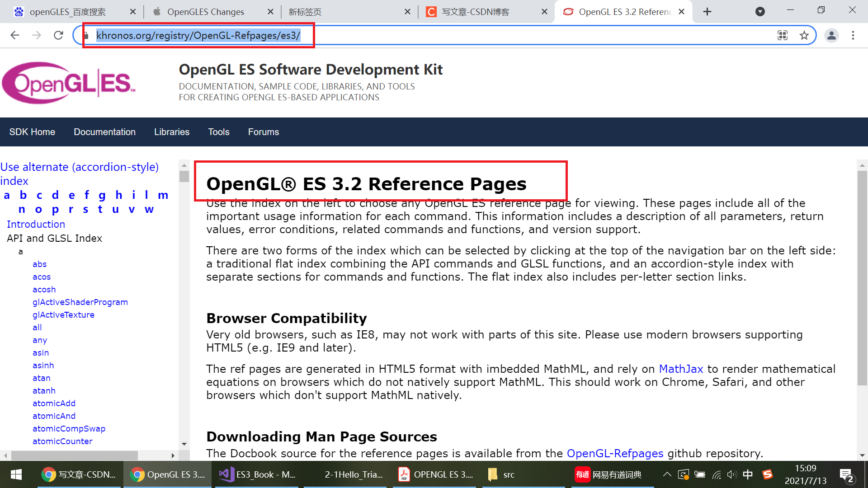The width and height of the screenshot is (868, 488).
Task: Click the OpenGL ES logo
Action: tap(69, 83)
